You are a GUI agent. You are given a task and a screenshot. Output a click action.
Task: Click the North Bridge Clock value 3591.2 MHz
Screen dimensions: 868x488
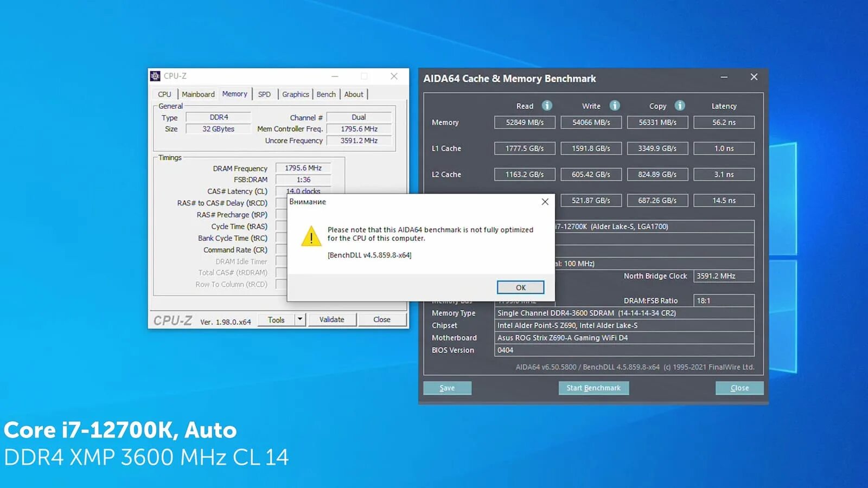pyautogui.click(x=724, y=276)
